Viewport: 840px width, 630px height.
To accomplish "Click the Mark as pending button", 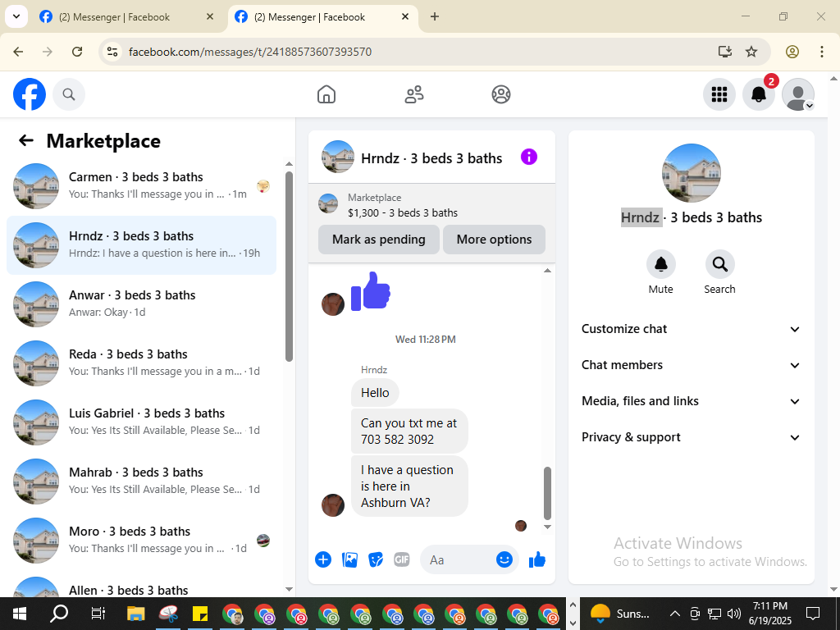I will (379, 240).
